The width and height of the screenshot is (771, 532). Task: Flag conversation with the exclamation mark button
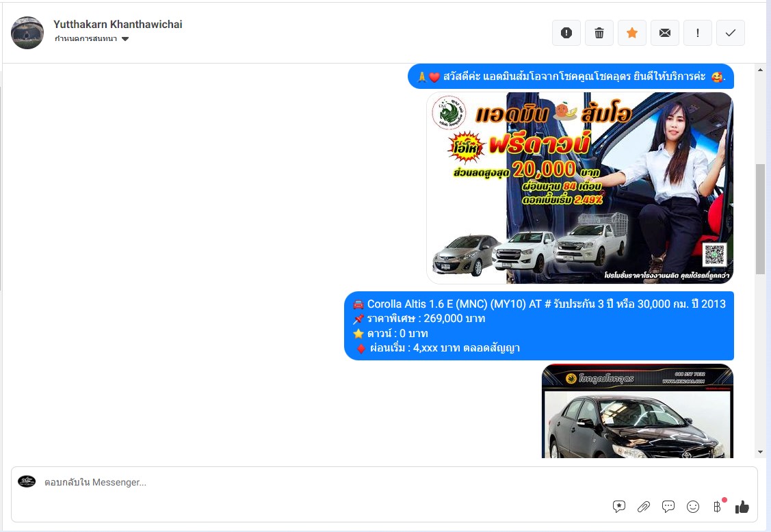pos(698,33)
